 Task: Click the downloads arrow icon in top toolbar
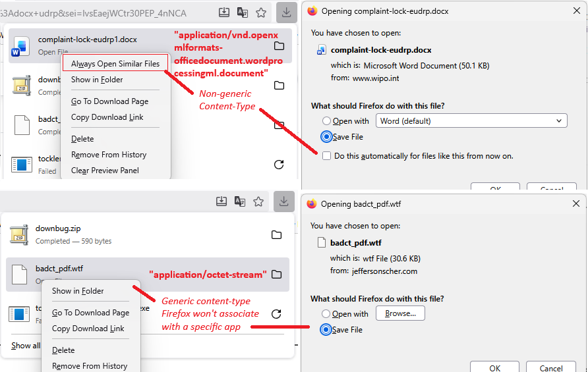pyautogui.click(x=287, y=13)
